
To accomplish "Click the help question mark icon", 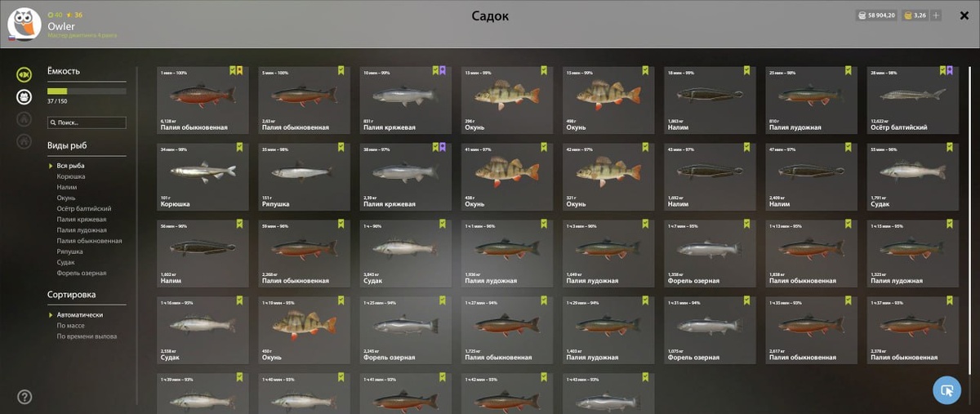I will pyautogui.click(x=24, y=397).
